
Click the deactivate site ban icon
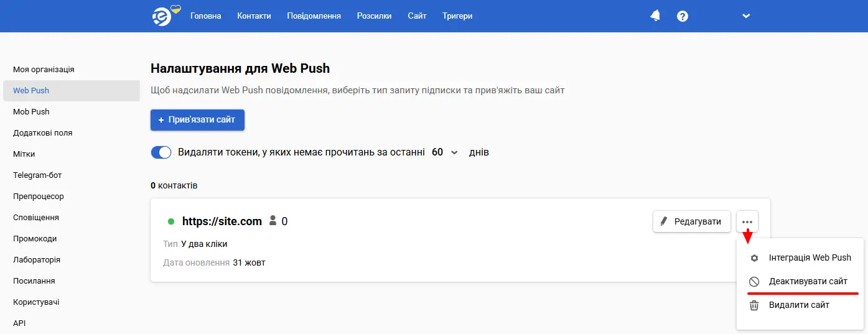pyautogui.click(x=754, y=282)
